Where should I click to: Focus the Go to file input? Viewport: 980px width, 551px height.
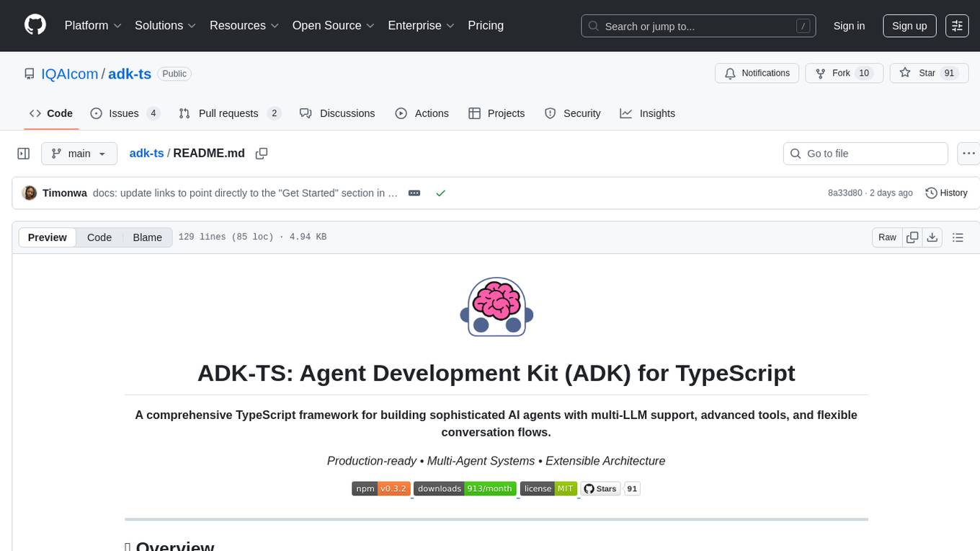tap(865, 154)
